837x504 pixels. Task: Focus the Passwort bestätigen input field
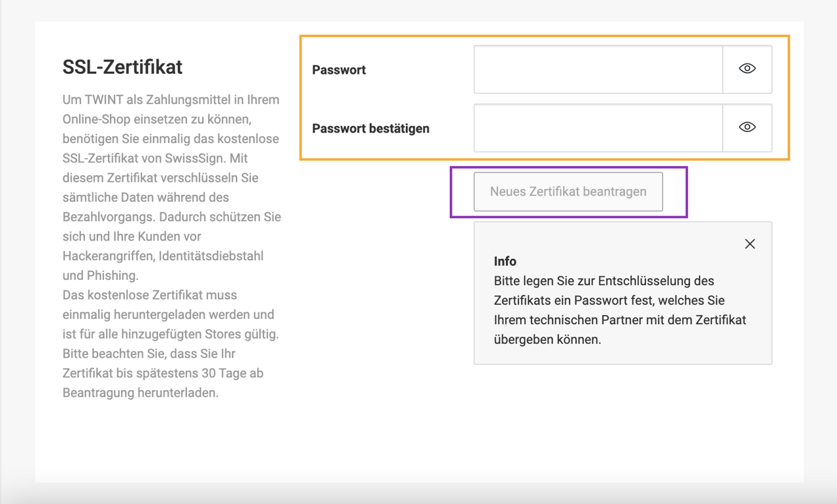pos(598,128)
